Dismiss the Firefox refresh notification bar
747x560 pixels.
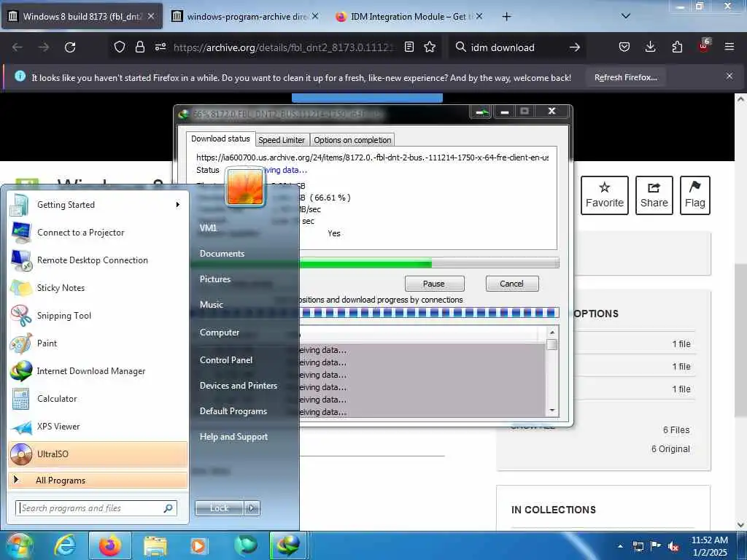click(x=729, y=76)
